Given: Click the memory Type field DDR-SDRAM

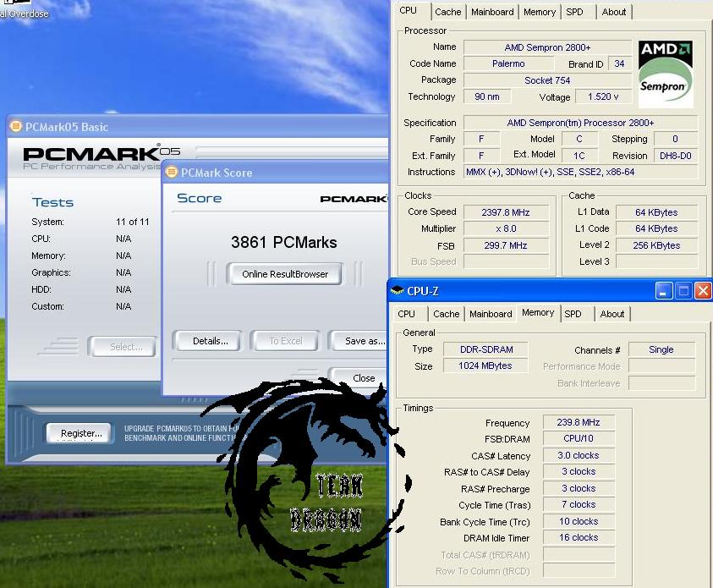Looking at the screenshot, I should pyautogui.click(x=485, y=349).
